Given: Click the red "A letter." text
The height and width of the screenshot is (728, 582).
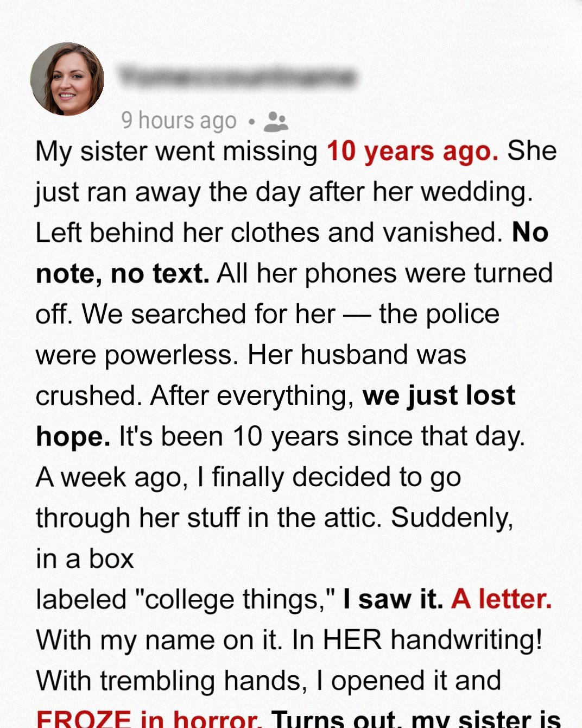Looking at the screenshot, I should point(501,599).
